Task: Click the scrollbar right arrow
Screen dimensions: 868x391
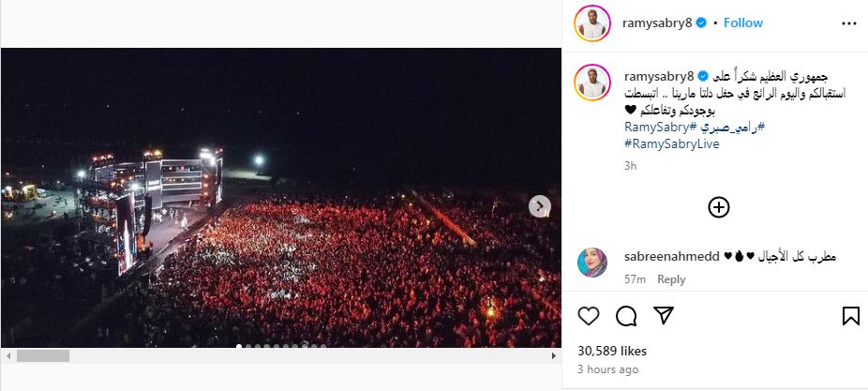Action: [554, 356]
